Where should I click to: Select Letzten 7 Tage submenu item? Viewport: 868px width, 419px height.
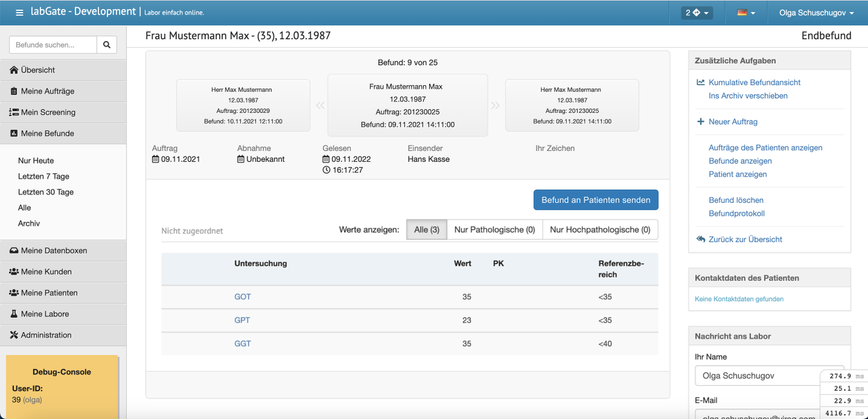tap(43, 176)
